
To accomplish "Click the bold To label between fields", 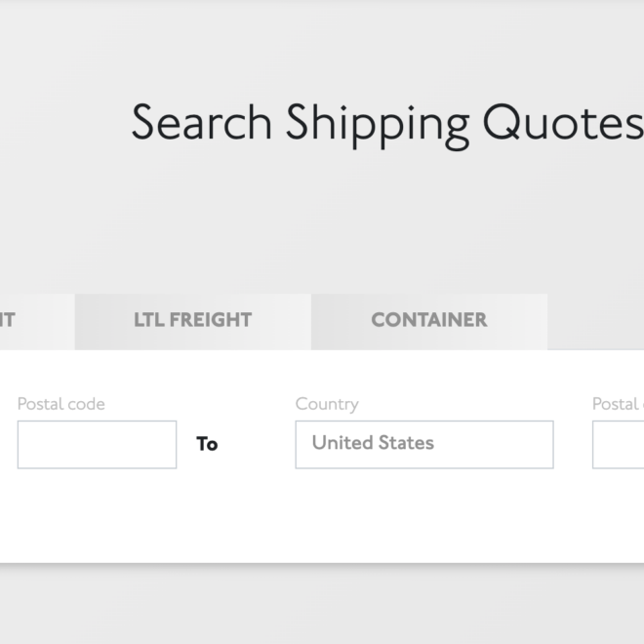I will [x=207, y=444].
